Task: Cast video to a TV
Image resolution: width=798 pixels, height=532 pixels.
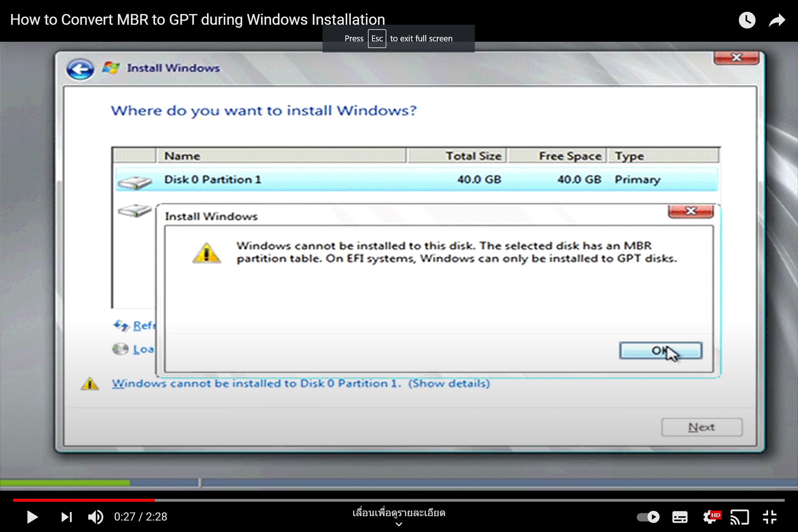Action: 740,517
